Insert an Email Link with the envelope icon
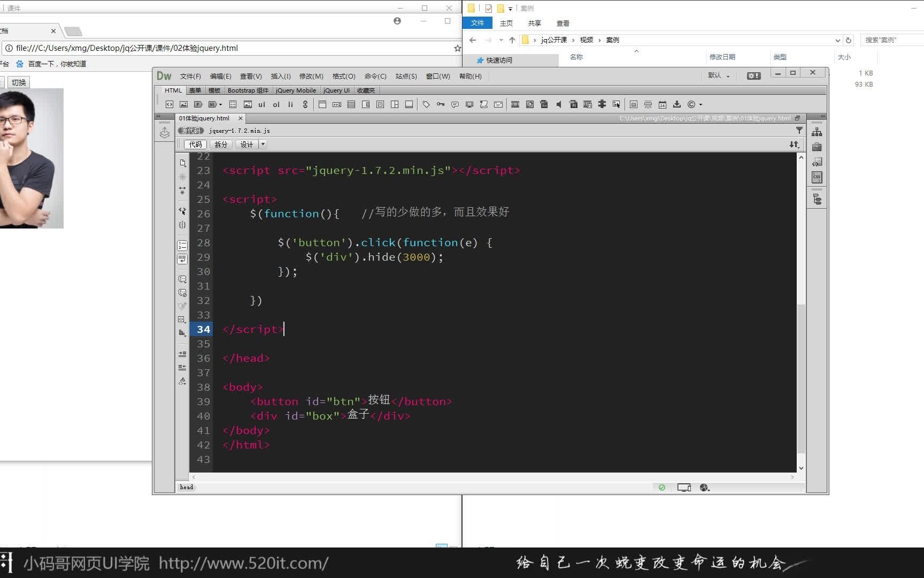The height and width of the screenshot is (578, 924). (498, 104)
